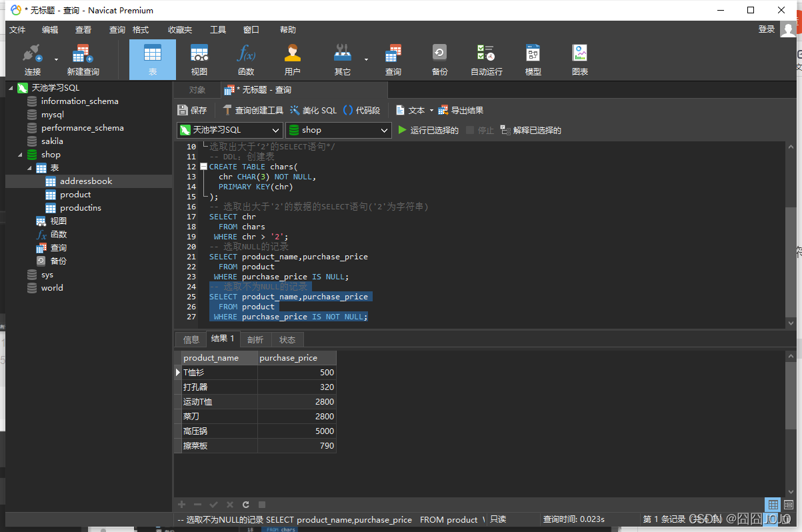Open 查询创建工具 query builder
The image size is (802, 532).
tap(253, 110)
